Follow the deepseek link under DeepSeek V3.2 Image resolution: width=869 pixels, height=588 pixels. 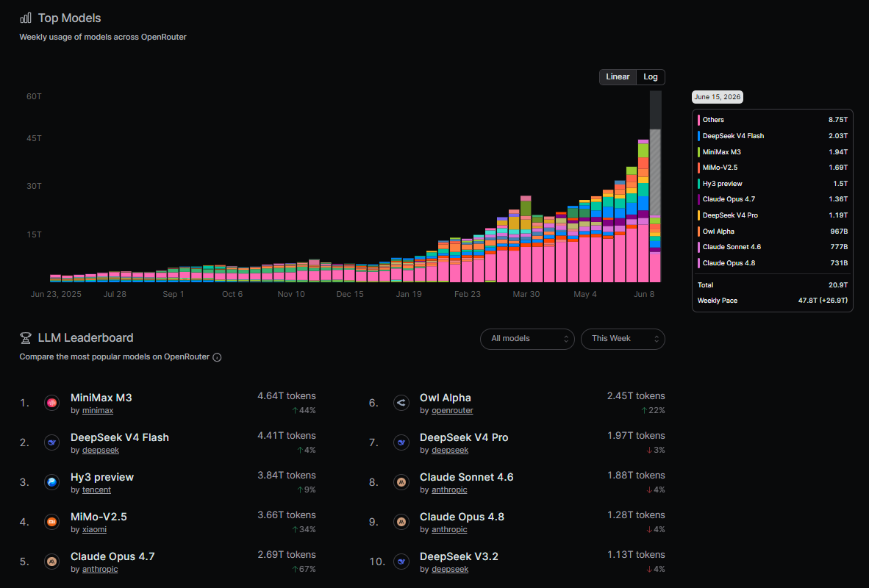click(449, 569)
